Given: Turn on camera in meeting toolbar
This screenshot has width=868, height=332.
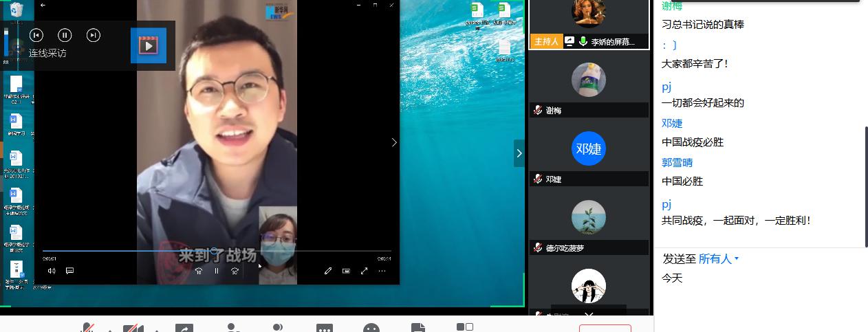Looking at the screenshot, I should tap(133, 328).
